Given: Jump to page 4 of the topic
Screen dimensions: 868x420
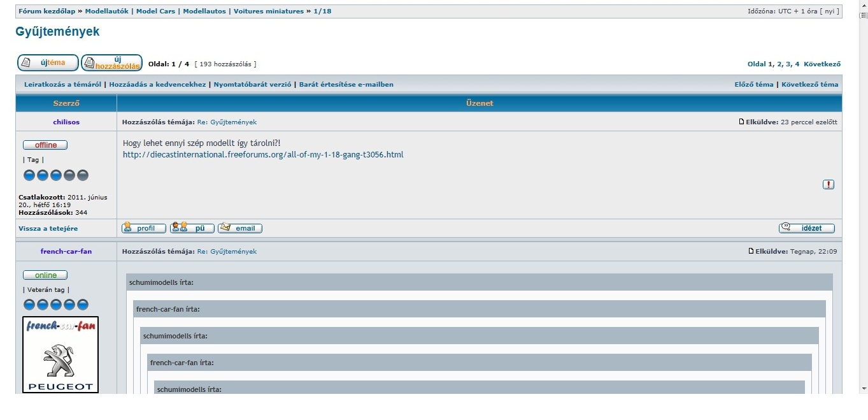Looking at the screenshot, I should click(797, 64).
